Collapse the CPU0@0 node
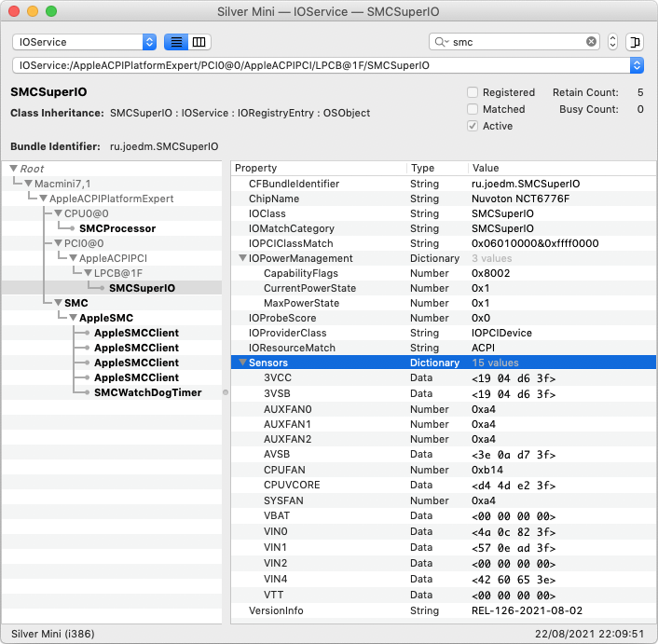This screenshot has height=644, width=658. [59, 213]
